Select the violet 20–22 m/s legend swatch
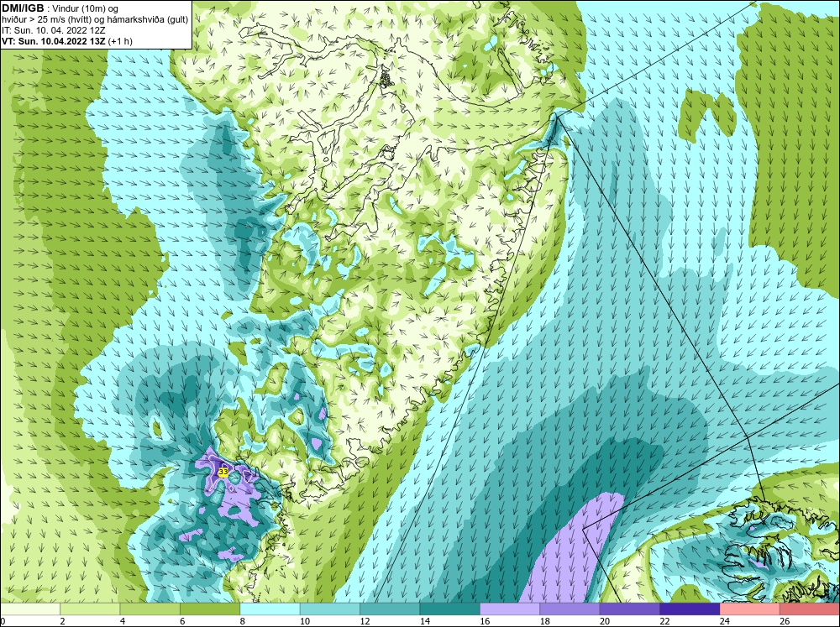Image resolution: width=840 pixels, height=627 pixels. click(x=630, y=609)
